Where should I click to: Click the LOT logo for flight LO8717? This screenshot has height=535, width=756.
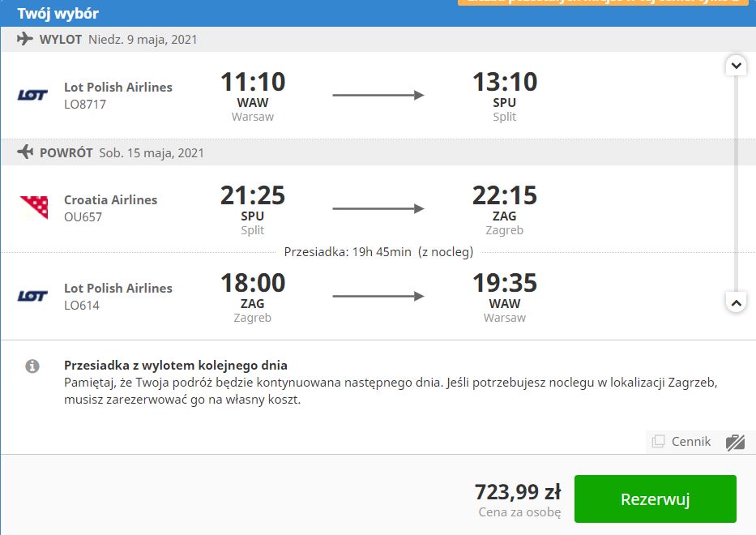32,95
